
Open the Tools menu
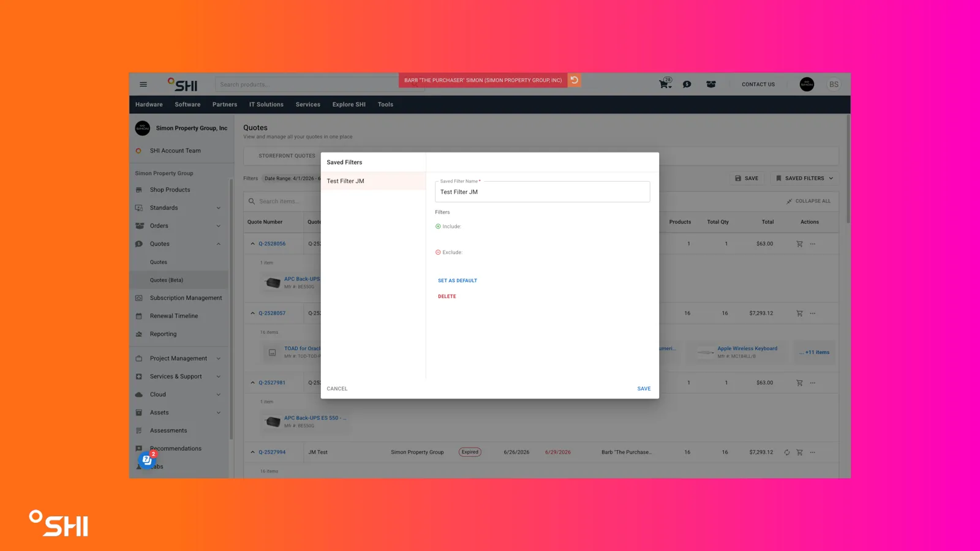coord(385,105)
